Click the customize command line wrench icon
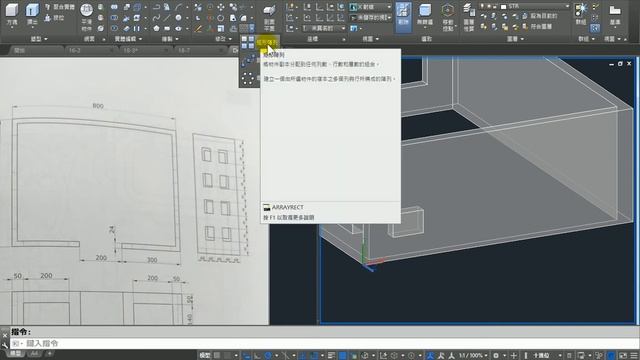Image resolution: width=640 pixels, height=360 pixels. point(5,345)
